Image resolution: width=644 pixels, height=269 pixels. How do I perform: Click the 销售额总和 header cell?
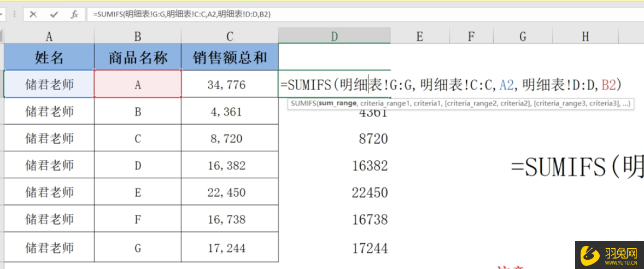[230, 57]
